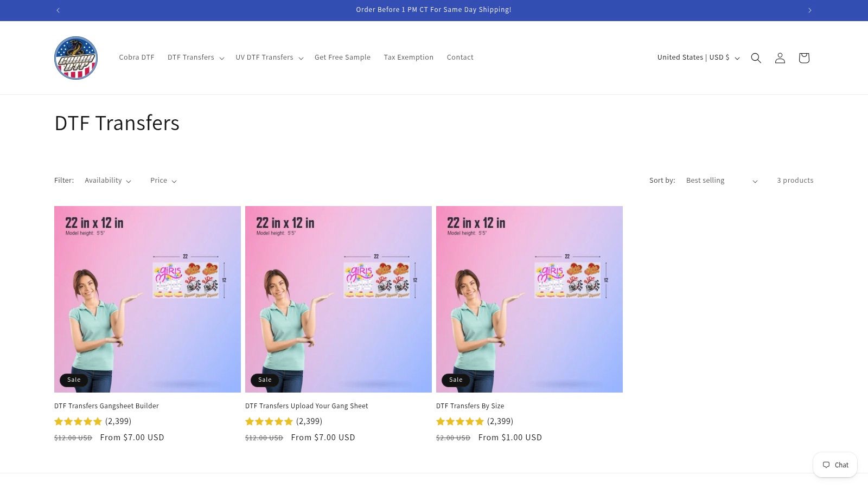Open the Contact page link
The image size is (868, 488).
pyautogui.click(x=460, y=57)
